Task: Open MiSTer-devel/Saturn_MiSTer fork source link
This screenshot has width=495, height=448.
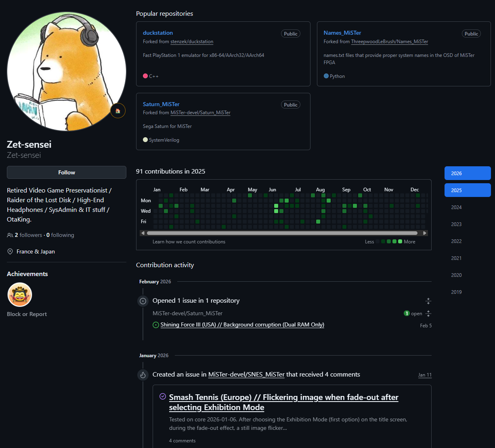Action: pyautogui.click(x=200, y=113)
